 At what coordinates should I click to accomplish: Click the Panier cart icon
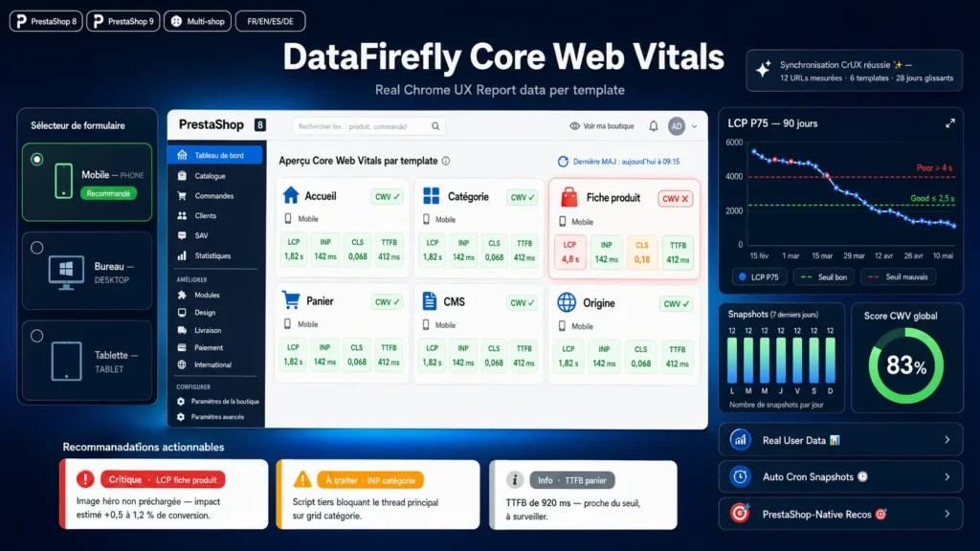click(291, 300)
